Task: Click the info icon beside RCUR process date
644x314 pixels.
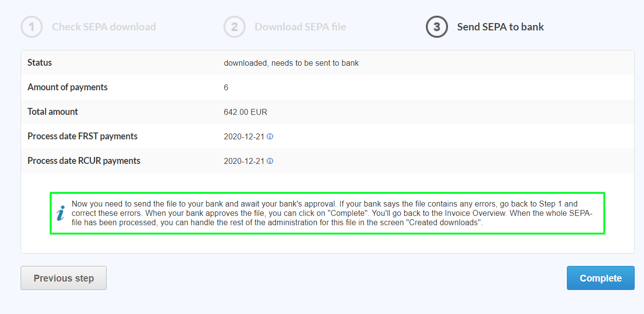Action: click(x=269, y=161)
